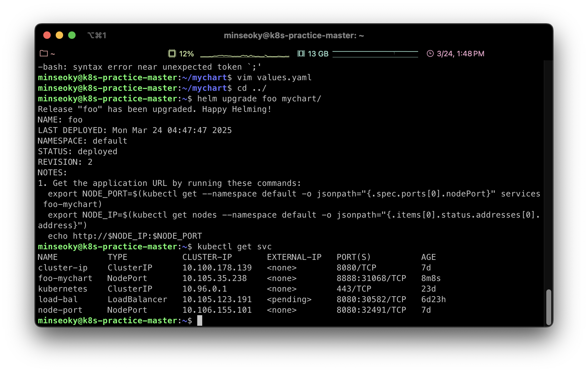Place cursor at the final shell prompt
Viewport: 588px width, 373px height.
(x=199, y=320)
